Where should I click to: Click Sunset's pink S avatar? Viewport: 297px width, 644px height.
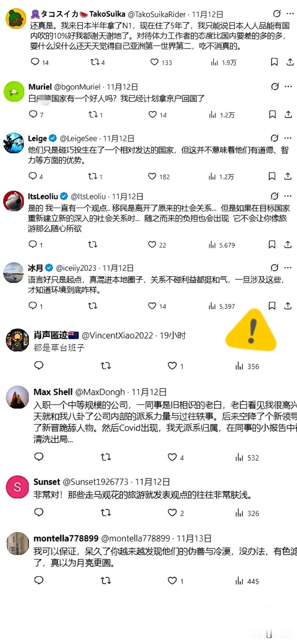pos(17,487)
